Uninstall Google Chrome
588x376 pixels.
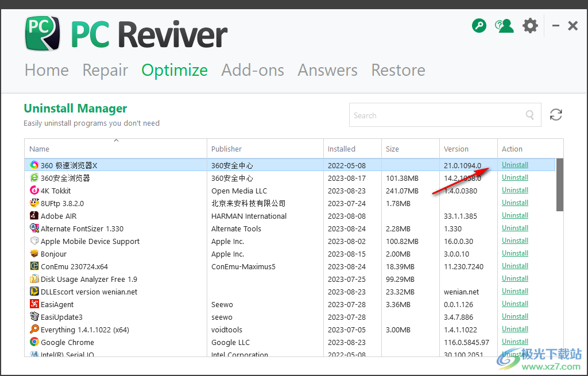pos(515,342)
